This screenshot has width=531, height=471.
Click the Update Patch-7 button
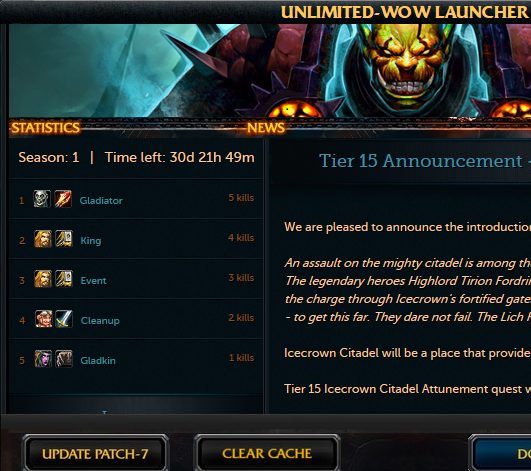(95, 454)
